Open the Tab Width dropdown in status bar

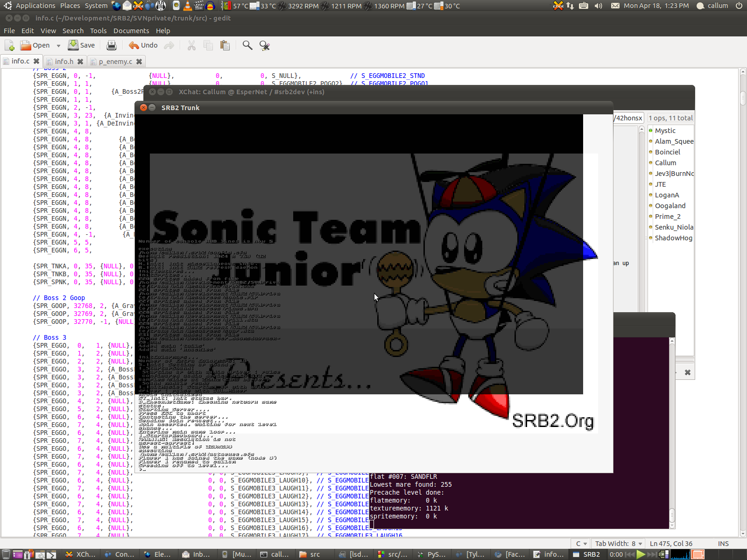click(619, 543)
